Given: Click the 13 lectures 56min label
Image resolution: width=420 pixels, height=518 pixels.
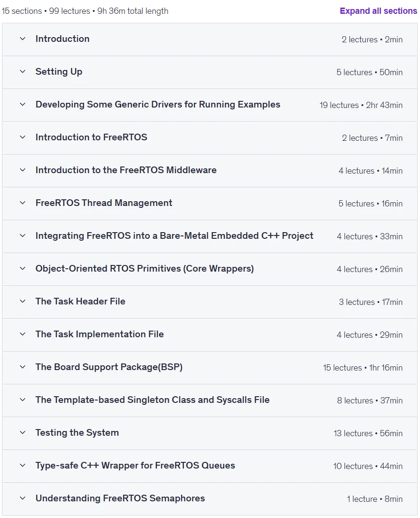Looking at the screenshot, I should [368, 433].
